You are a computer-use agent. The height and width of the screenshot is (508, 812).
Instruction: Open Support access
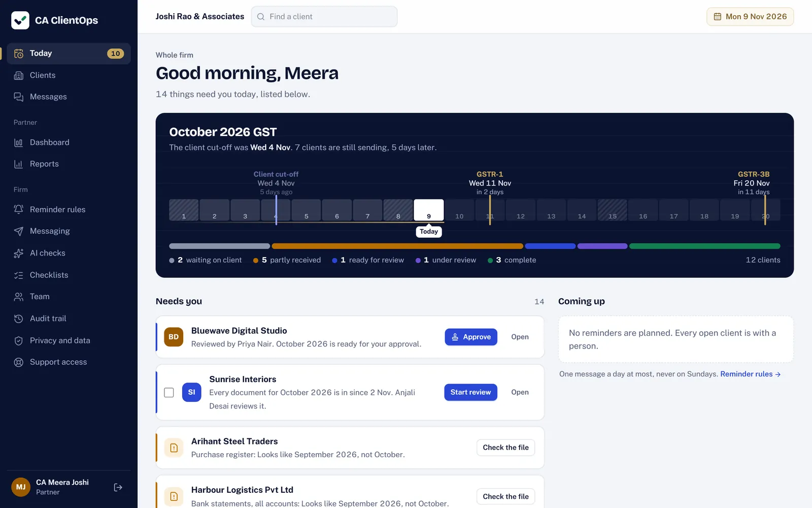(69, 362)
